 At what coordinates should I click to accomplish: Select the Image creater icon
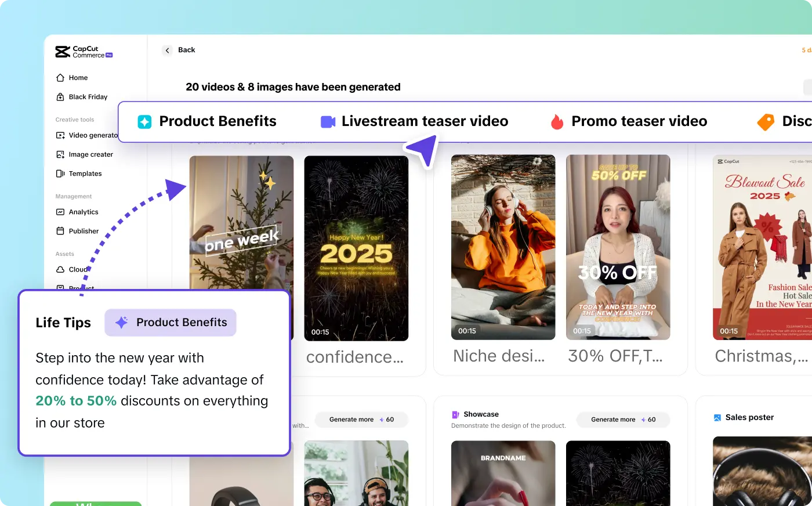60,154
